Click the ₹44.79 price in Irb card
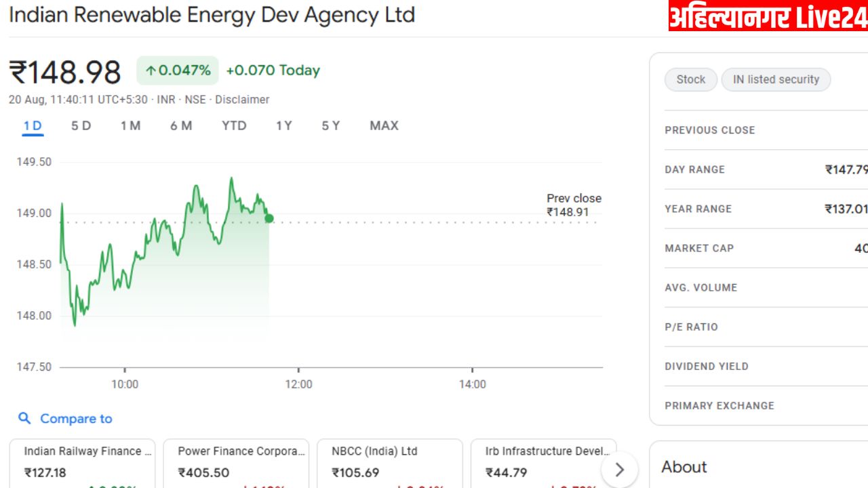This screenshot has height=488, width=868. [507, 472]
